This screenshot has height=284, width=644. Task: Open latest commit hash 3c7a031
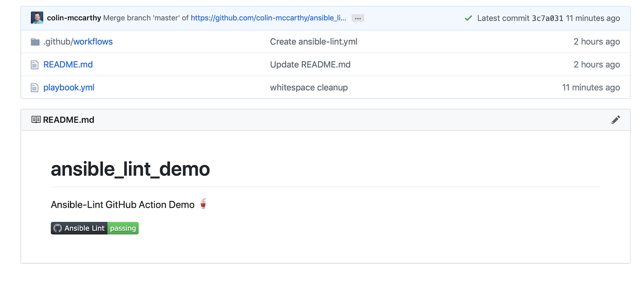click(x=547, y=18)
